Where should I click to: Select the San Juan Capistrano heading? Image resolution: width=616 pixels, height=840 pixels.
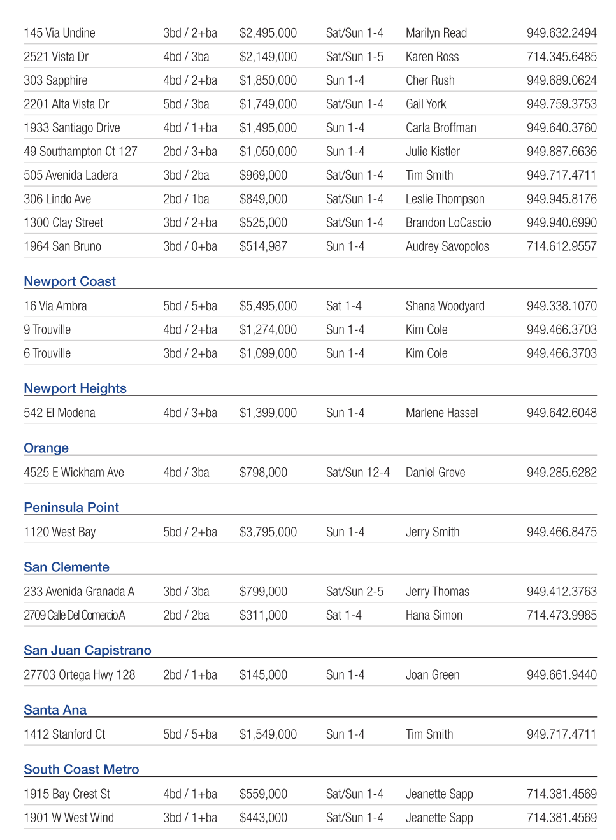tap(87, 650)
